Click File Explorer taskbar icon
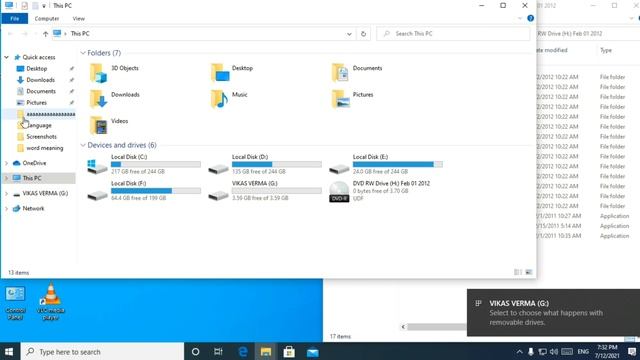Image resolution: width=640 pixels, height=360 pixels. pyautogui.click(x=266, y=351)
